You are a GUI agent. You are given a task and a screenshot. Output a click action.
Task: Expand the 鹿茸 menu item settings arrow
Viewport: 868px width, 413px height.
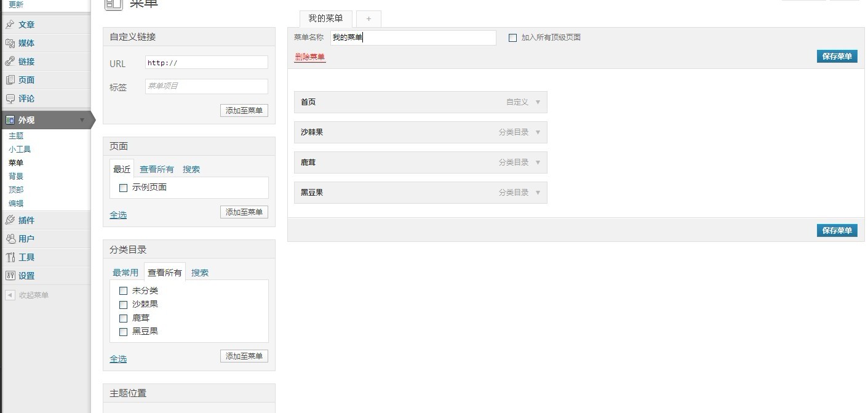pyautogui.click(x=538, y=162)
